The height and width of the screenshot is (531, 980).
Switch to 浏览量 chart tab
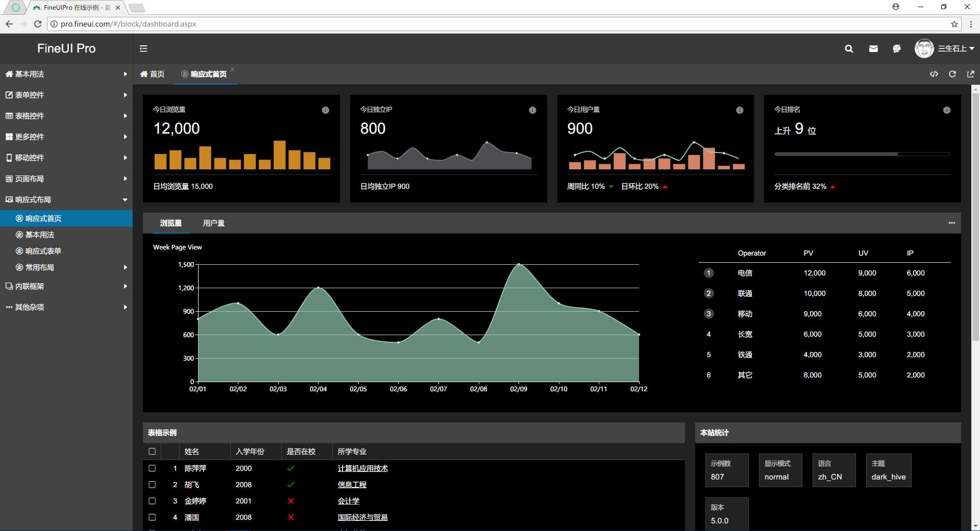171,223
